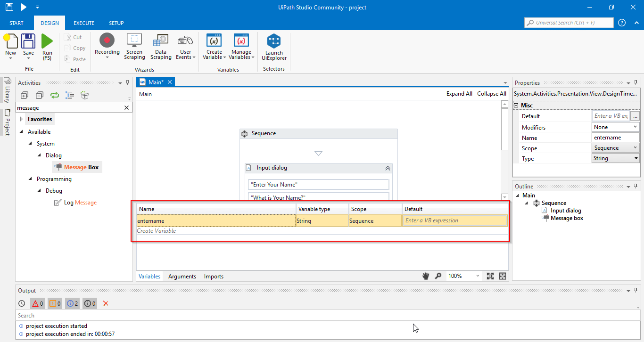
Task: Click the quick-access play icon in title bar
Action: pyautogui.click(x=24, y=7)
